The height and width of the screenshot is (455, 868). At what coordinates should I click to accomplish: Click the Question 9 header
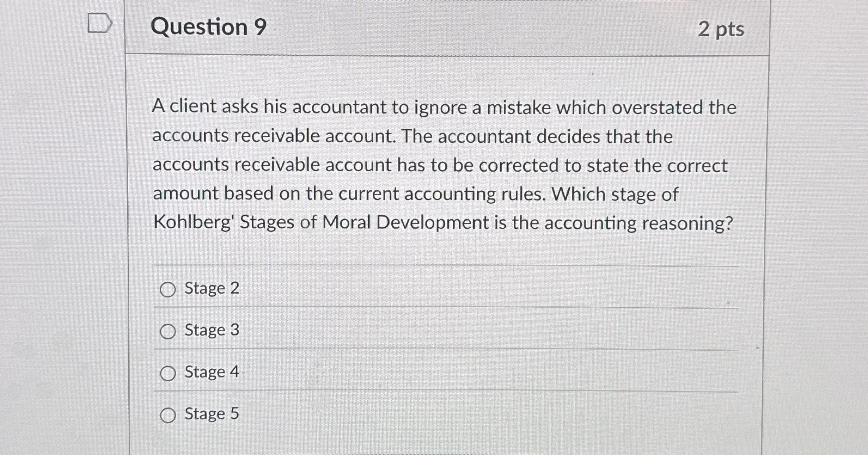pyautogui.click(x=208, y=26)
